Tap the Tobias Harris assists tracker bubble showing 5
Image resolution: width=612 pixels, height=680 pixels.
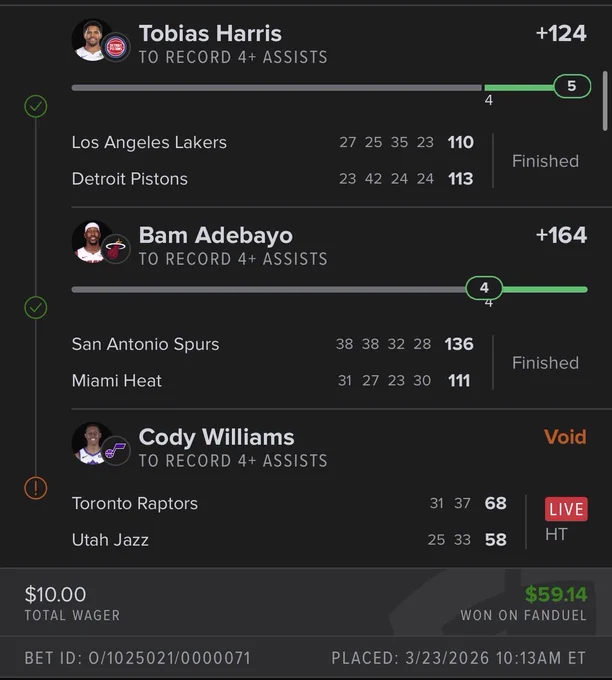pos(572,86)
